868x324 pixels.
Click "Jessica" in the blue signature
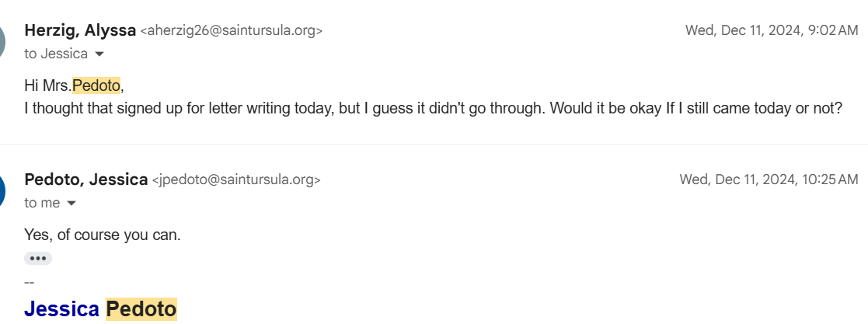click(x=62, y=309)
